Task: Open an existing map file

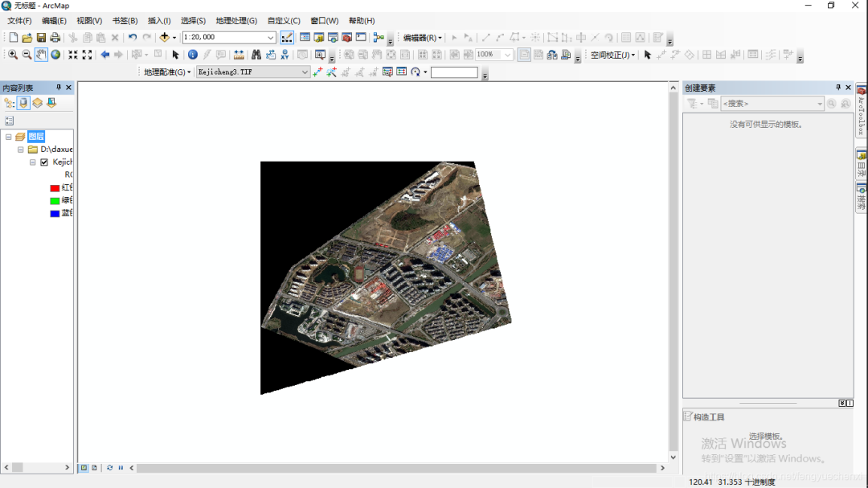Action: pyautogui.click(x=27, y=38)
